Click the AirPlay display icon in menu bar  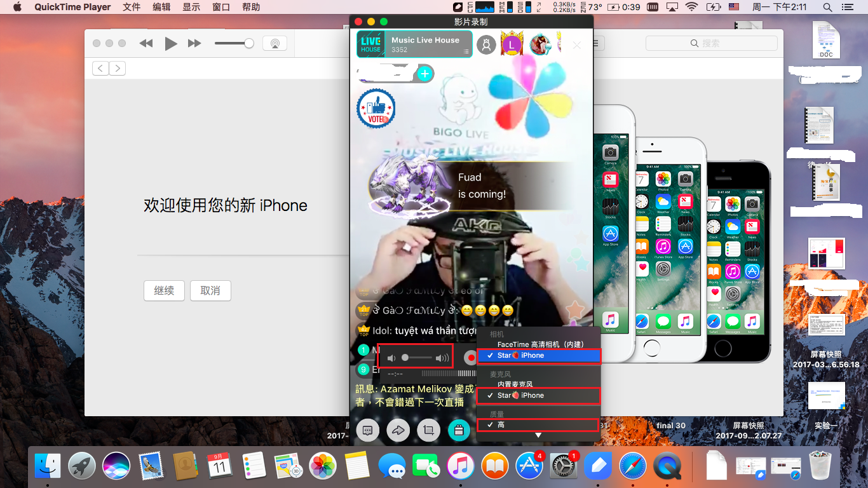point(672,7)
